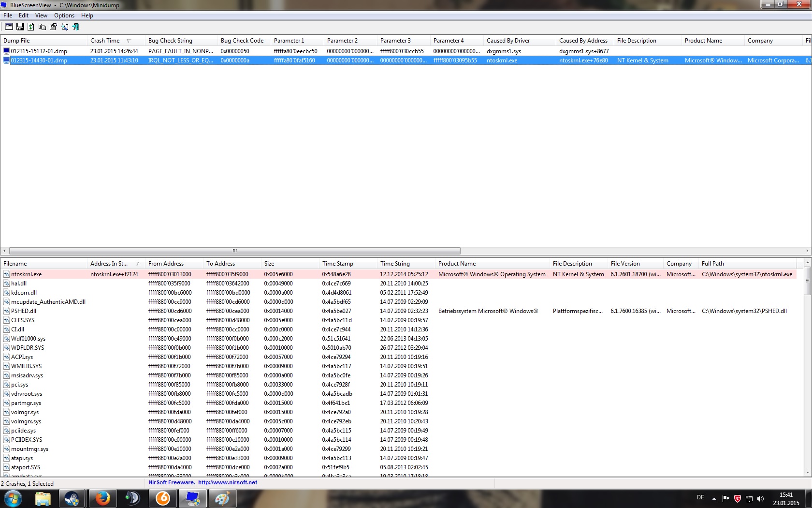Click the pci.sys driver file icon
The height and width of the screenshot is (508, 812).
point(7,385)
